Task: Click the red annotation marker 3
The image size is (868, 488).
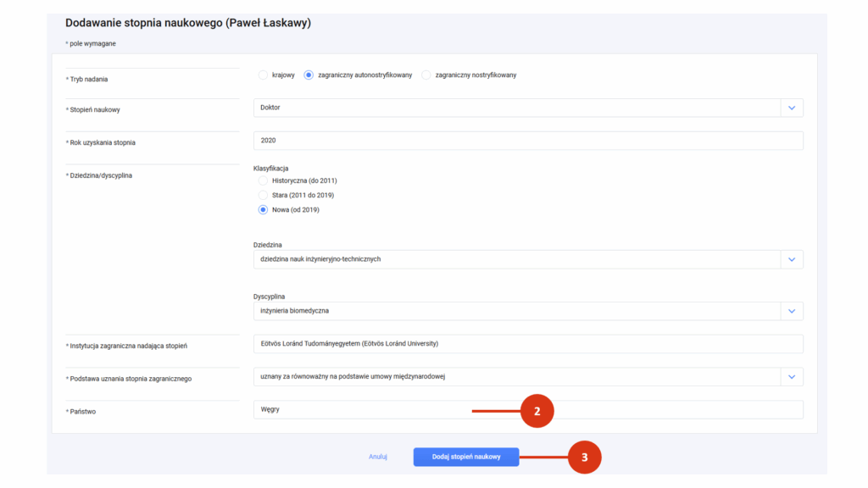Action: click(585, 457)
